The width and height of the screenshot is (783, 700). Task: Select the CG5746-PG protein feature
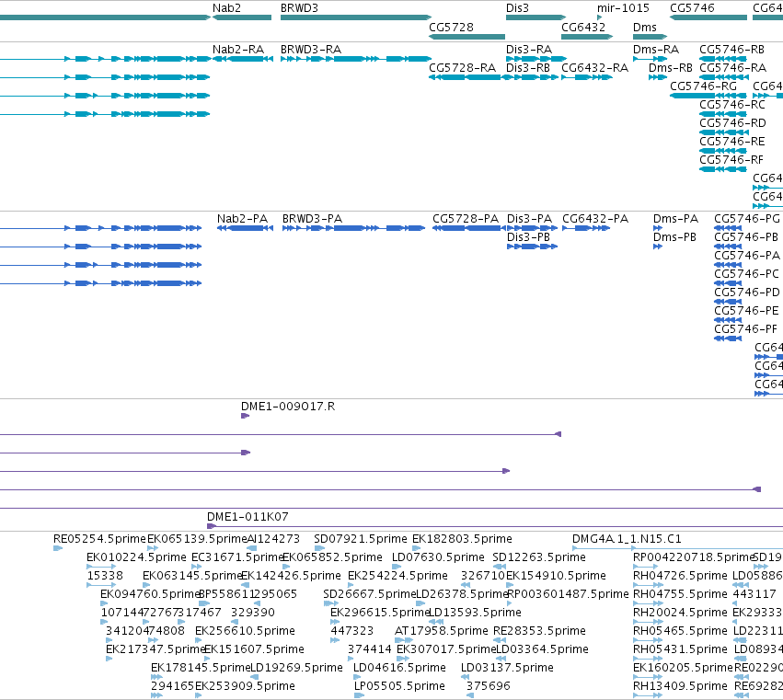pos(728,228)
